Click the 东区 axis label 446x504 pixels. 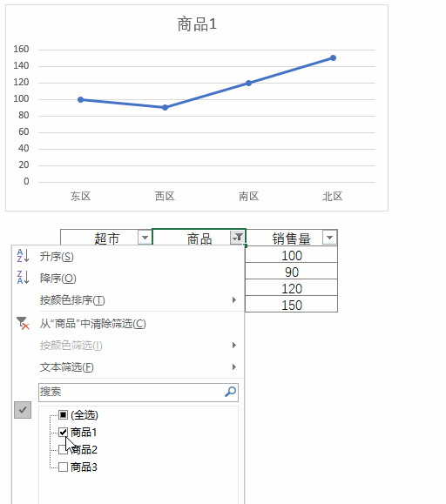tap(81, 196)
